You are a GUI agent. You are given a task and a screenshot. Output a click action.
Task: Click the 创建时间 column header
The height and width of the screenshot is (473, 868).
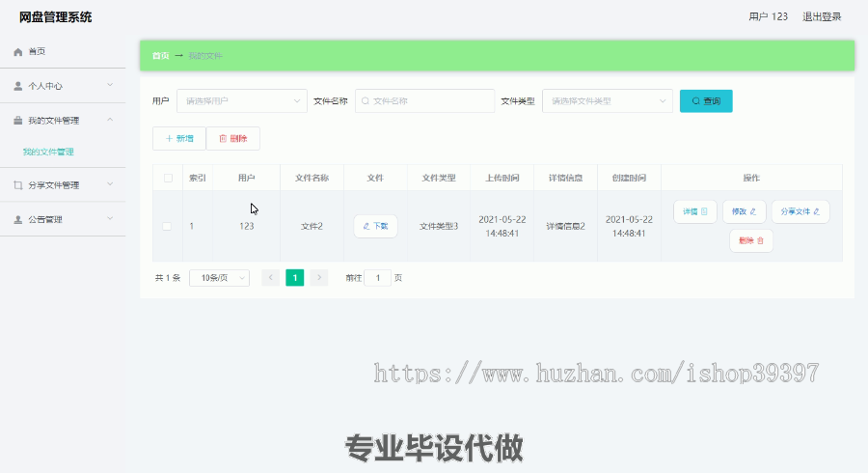629,178
